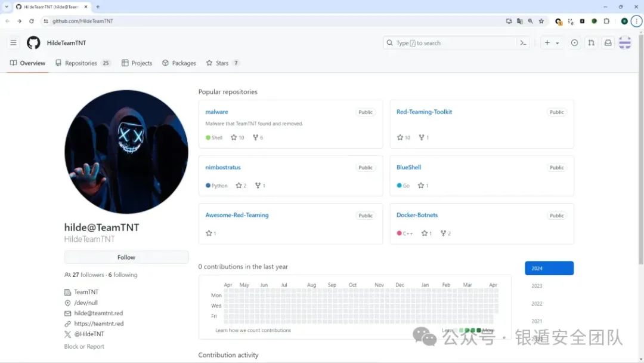Image resolution: width=644 pixels, height=363 pixels.
Task: Open the Pull requests icon in header
Action: (x=591, y=43)
